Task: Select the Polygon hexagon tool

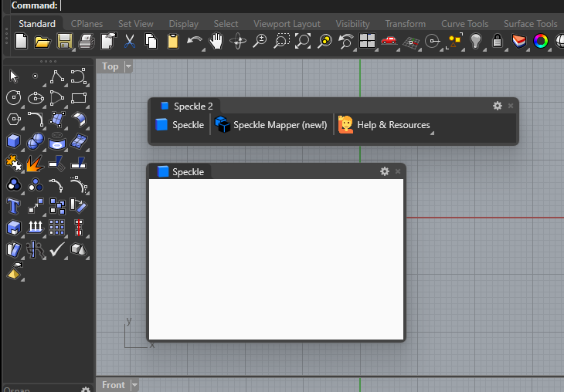Action: [14, 120]
